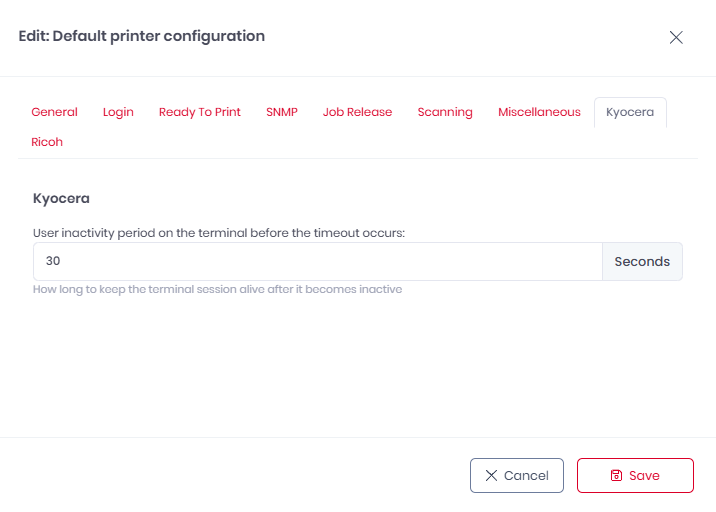This screenshot has height=512, width=716.
Task: Click the user inactivity period label
Action: click(x=219, y=232)
